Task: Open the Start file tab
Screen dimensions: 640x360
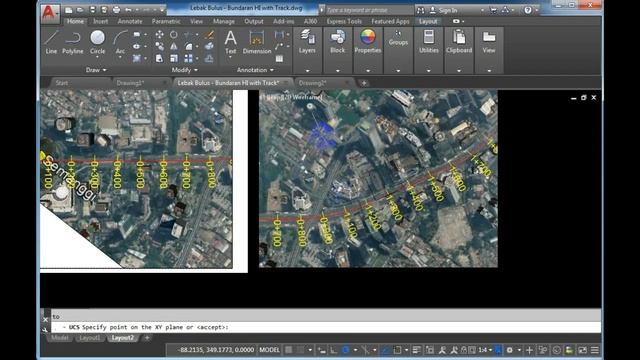Action: click(62, 83)
